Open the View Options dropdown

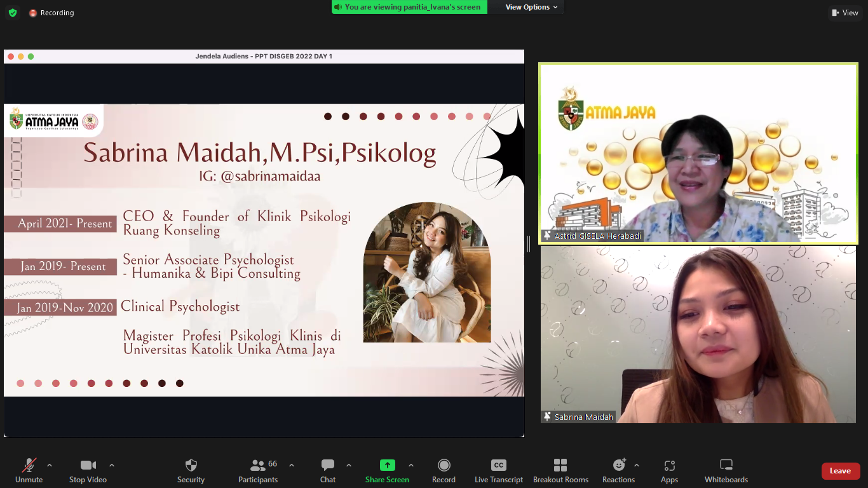(x=531, y=7)
